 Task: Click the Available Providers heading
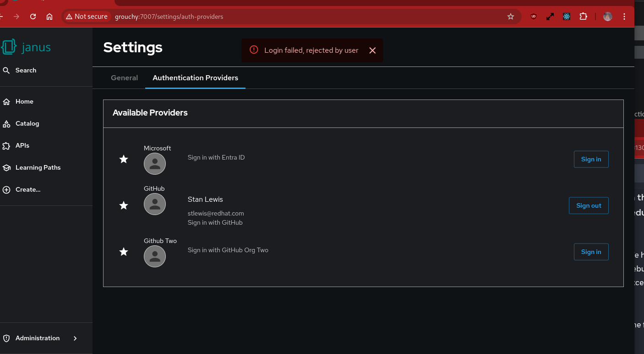point(150,113)
